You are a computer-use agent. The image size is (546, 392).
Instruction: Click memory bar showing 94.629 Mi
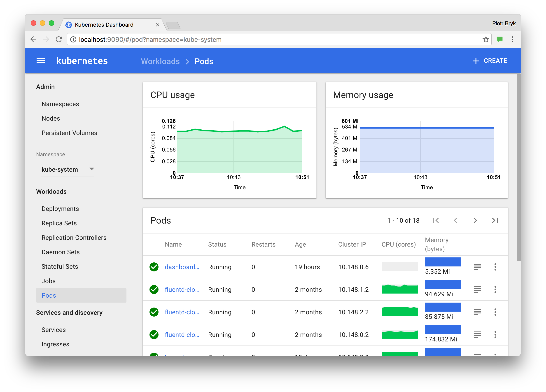pos(443,284)
